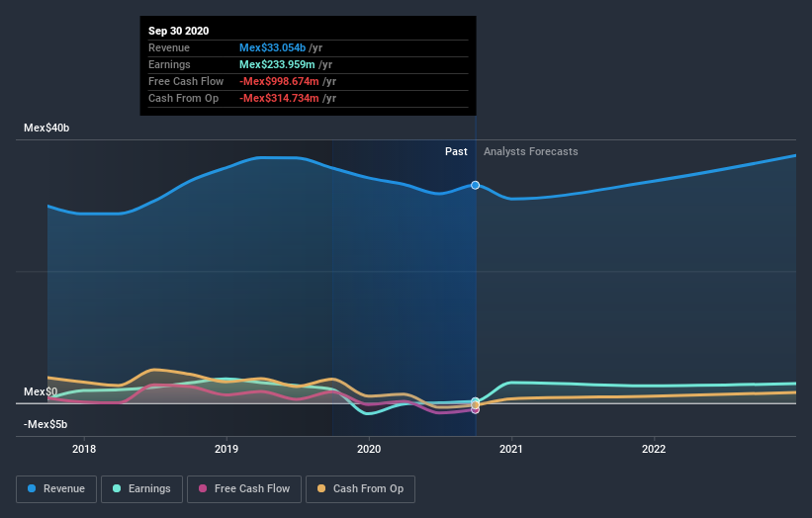812x518 pixels.
Task: Click the Cash From Op tooltip row label
Action: tap(183, 98)
